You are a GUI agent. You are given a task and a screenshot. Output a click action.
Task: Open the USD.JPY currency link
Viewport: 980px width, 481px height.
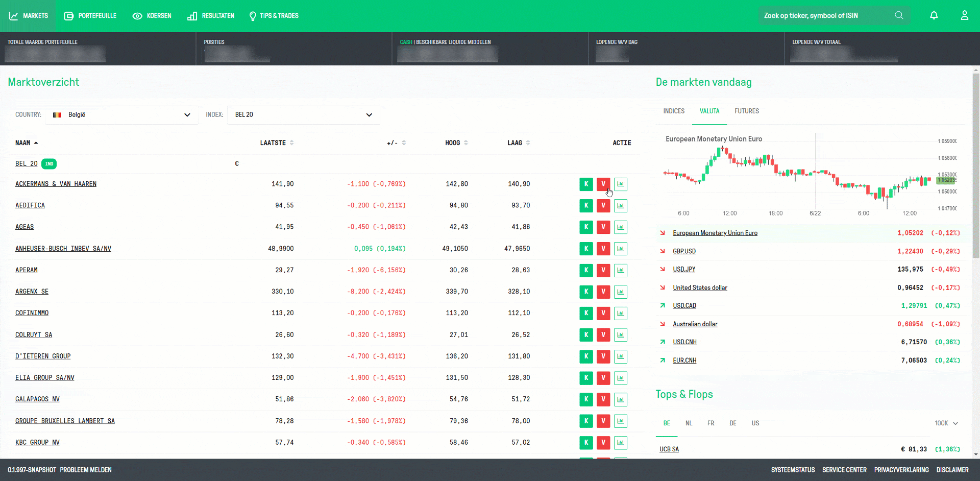[684, 270]
